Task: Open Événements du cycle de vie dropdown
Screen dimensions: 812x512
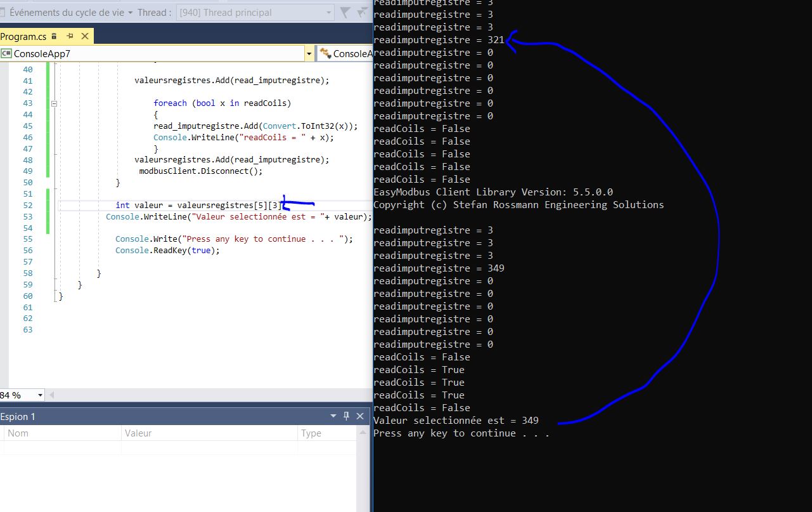Action: (x=72, y=12)
